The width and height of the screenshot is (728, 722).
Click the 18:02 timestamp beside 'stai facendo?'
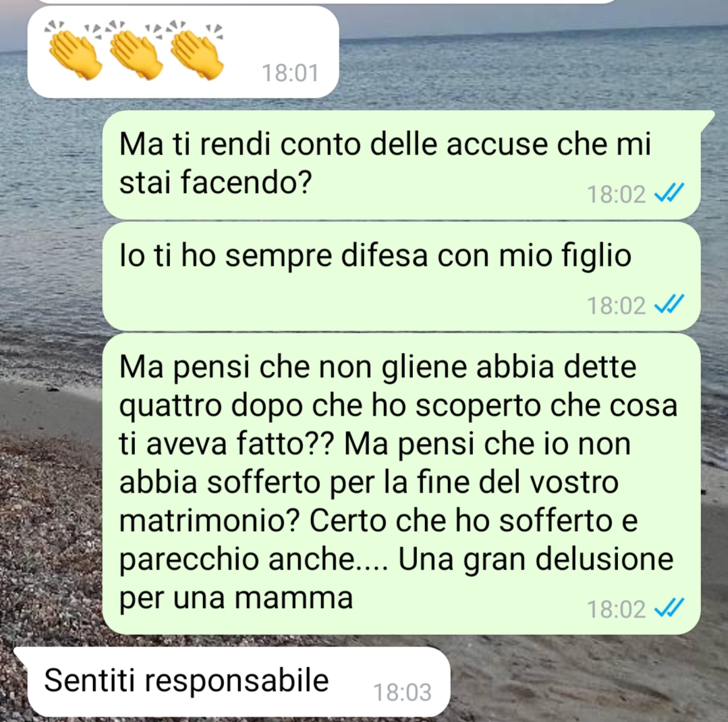click(x=616, y=194)
